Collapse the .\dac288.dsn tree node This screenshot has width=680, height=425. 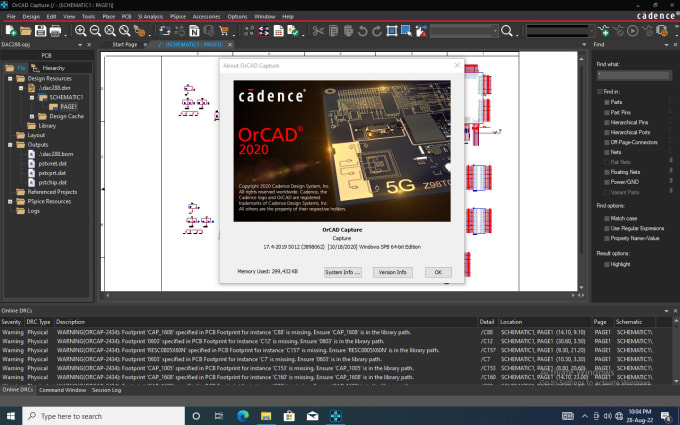pyautogui.click(x=21, y=88)
